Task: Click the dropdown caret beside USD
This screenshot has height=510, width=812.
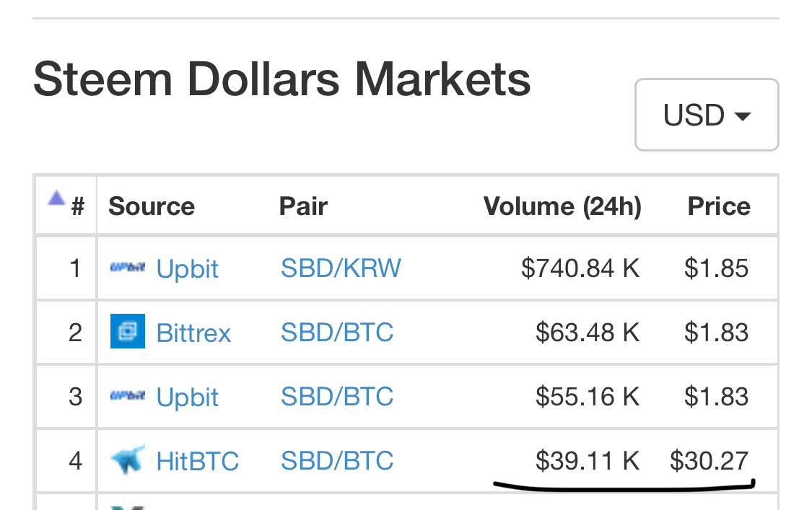Action: tap(743, 116)
